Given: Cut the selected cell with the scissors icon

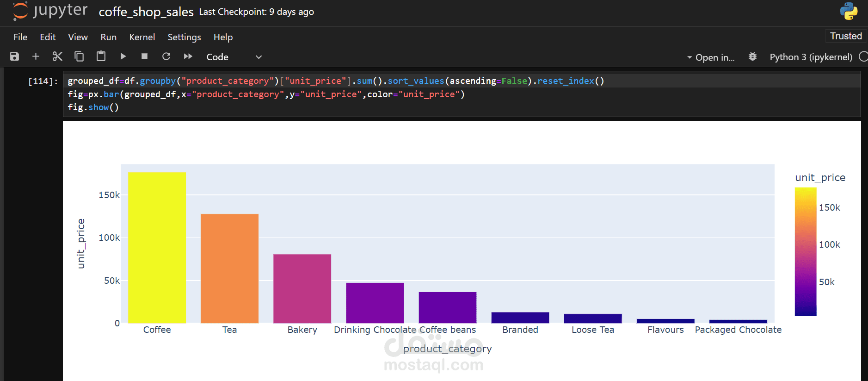Looking at the screenshot, I should coord(57,56).
